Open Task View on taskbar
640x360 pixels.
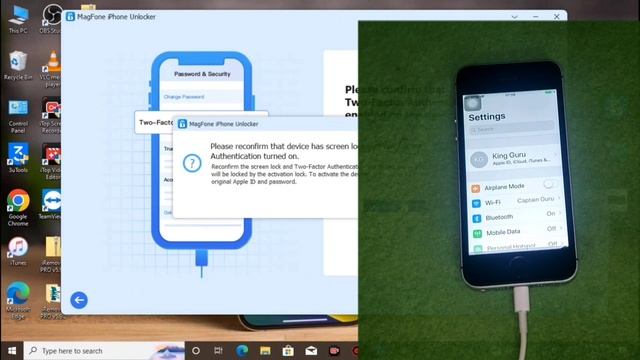(x=218, y=351)
